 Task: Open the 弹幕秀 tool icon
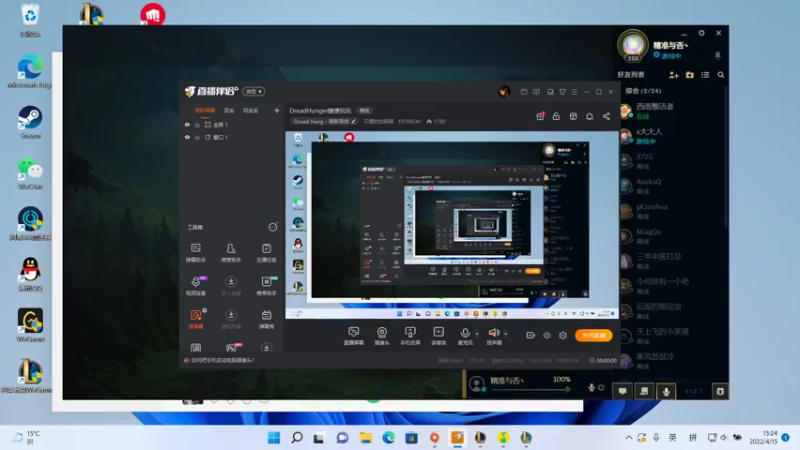[x=266, y=319]
